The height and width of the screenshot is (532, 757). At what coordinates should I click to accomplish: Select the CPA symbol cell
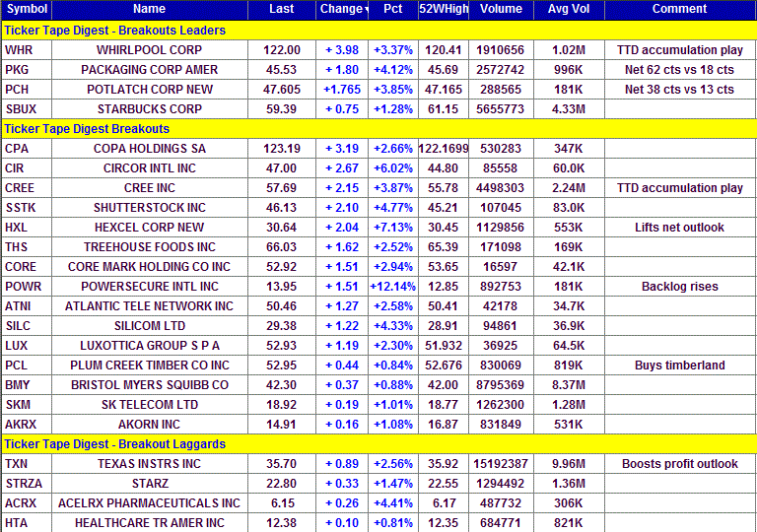tap(27, 149)
